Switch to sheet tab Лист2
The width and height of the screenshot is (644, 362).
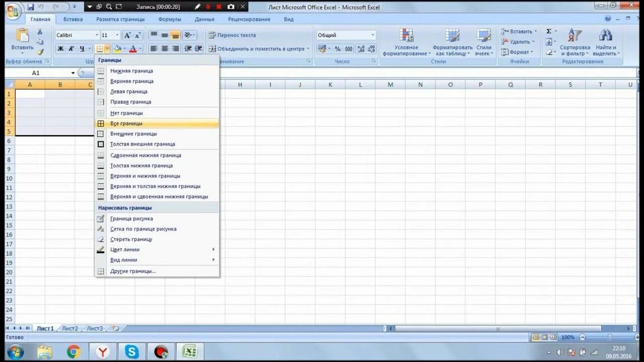(x=70, y=328)
